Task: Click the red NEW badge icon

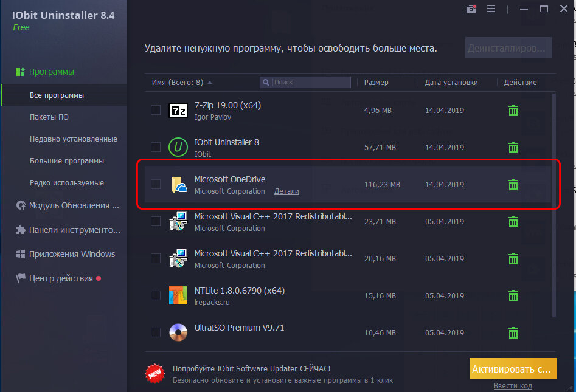Action: pos(154,374)
